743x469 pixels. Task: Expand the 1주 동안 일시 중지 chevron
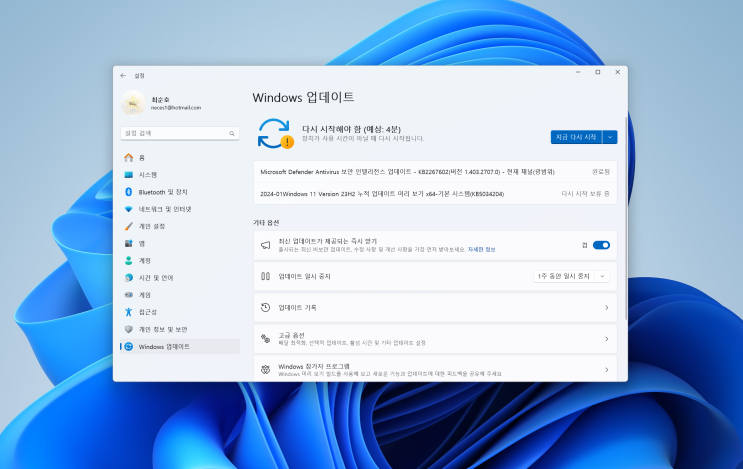coord(602,276)
